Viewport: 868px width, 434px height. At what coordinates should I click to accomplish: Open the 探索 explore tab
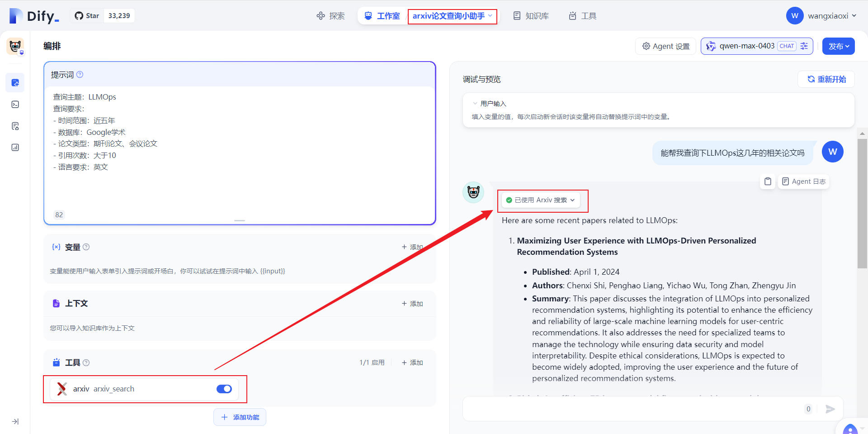coord(330,16)
